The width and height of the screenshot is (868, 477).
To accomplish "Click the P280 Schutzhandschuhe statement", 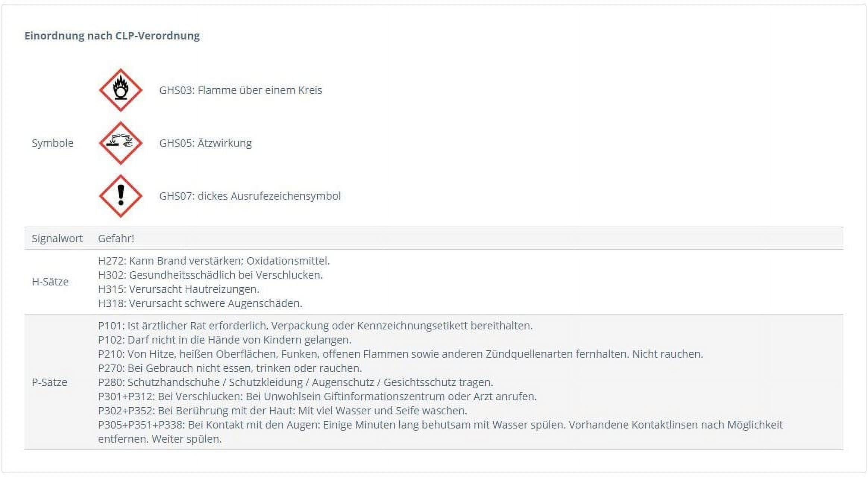I will [295, 382].
